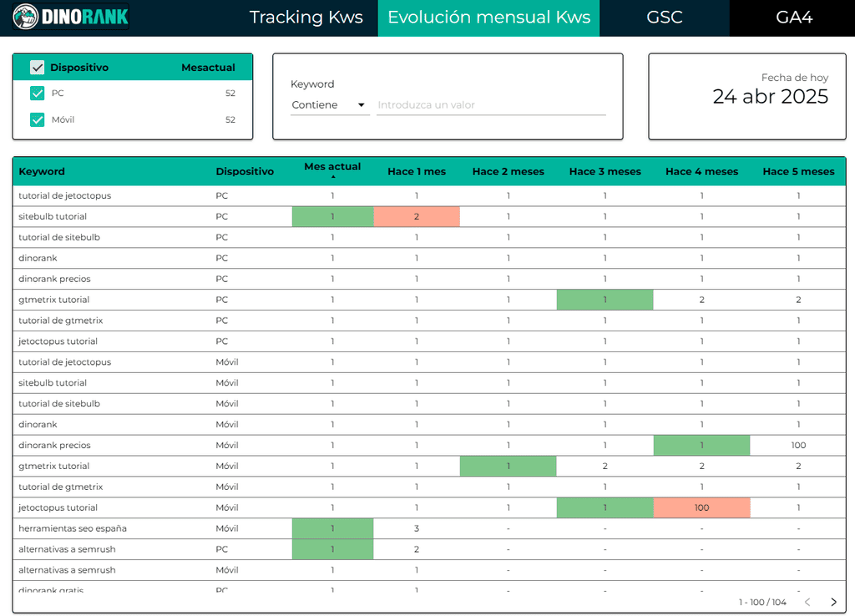
Task: Click sort arrow under Mes actual
Action: 332,177
